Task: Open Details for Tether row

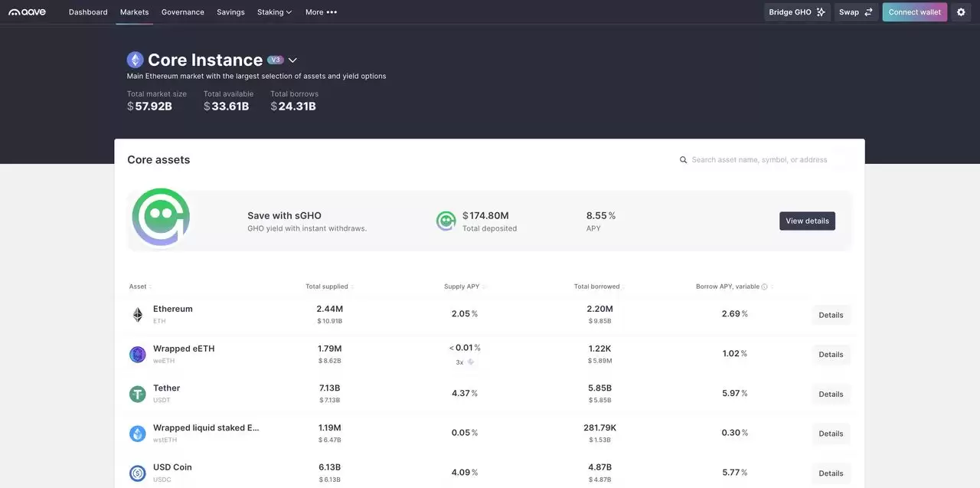Action: coord(831,395)
